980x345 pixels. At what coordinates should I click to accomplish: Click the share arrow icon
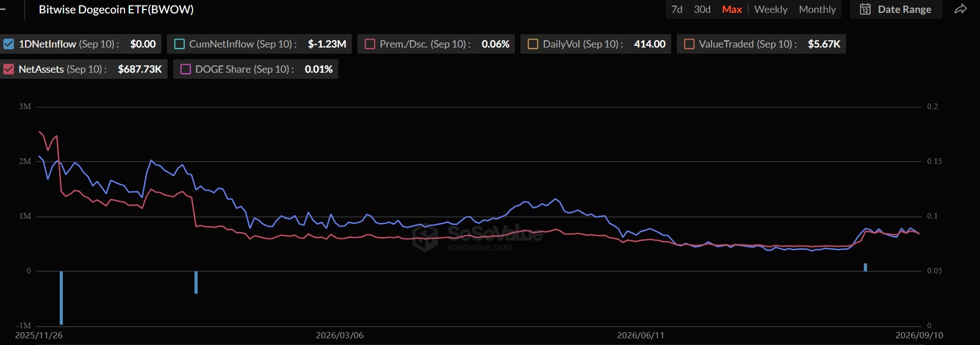click(x=960, y=9)
